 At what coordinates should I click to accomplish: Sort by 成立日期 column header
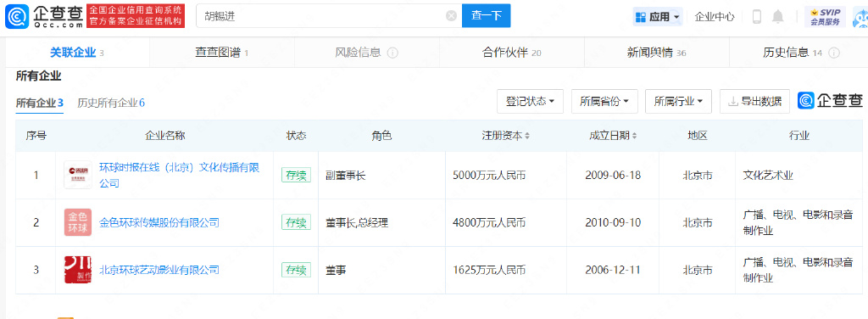tap(613, 136)
